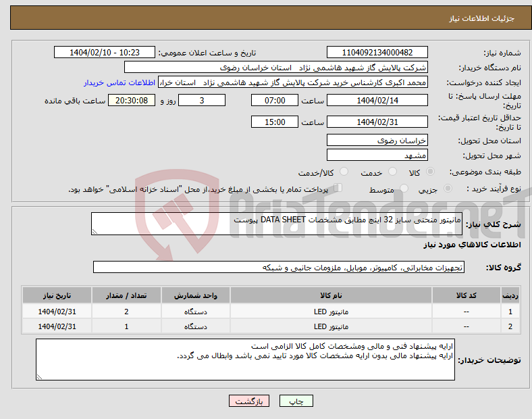Select the خدمت radio button
532x419 pixels.
click(x=392, y=172)
